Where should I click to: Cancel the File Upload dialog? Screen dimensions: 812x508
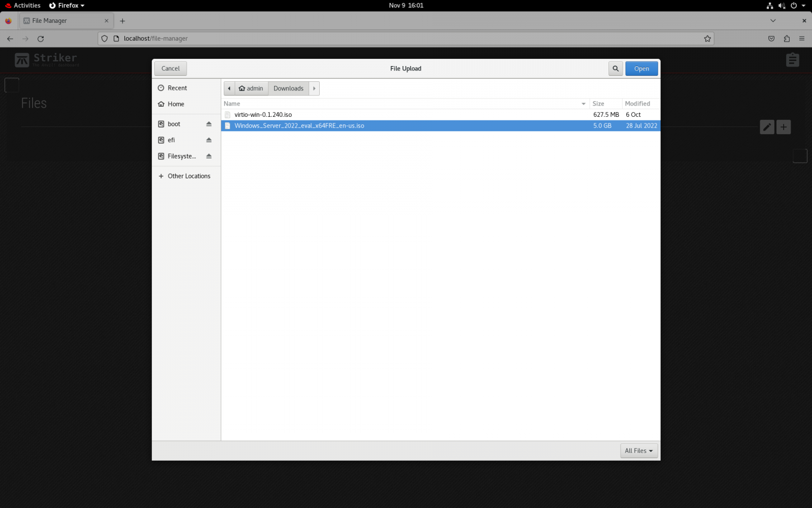[x=171, y=69]
